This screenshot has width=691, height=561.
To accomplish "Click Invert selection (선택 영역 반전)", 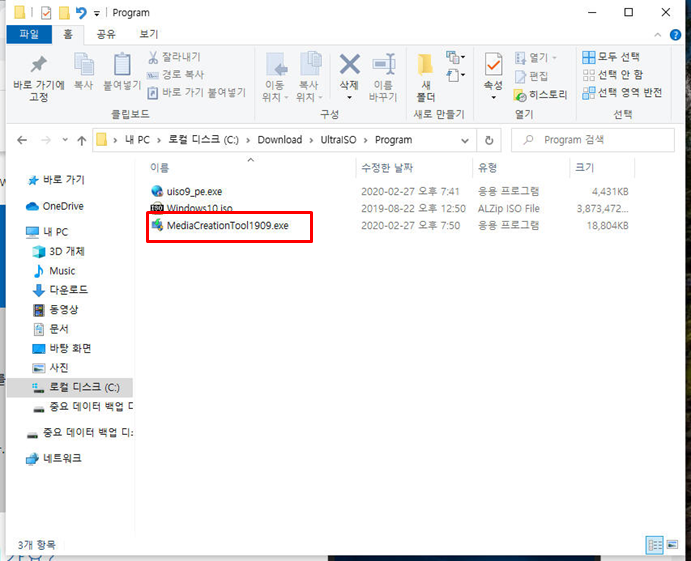I will coord(622,93).
